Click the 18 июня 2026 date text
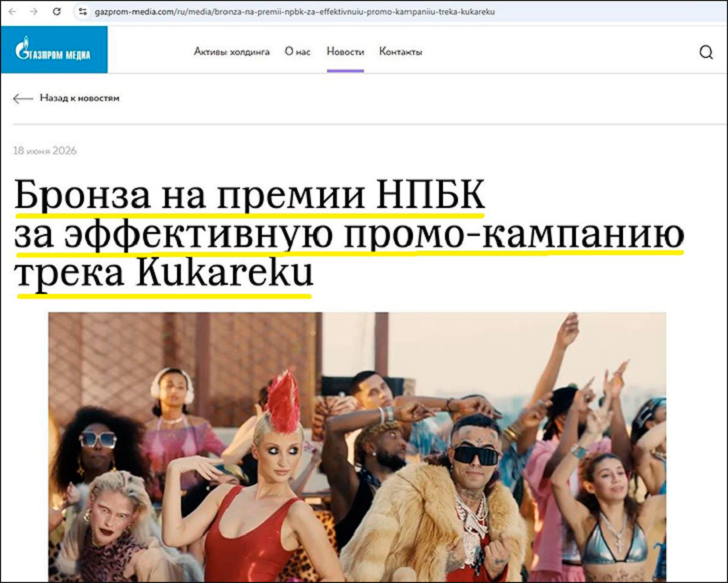The height and width of the screenshot is (583, 728). (x=45, y=150)
